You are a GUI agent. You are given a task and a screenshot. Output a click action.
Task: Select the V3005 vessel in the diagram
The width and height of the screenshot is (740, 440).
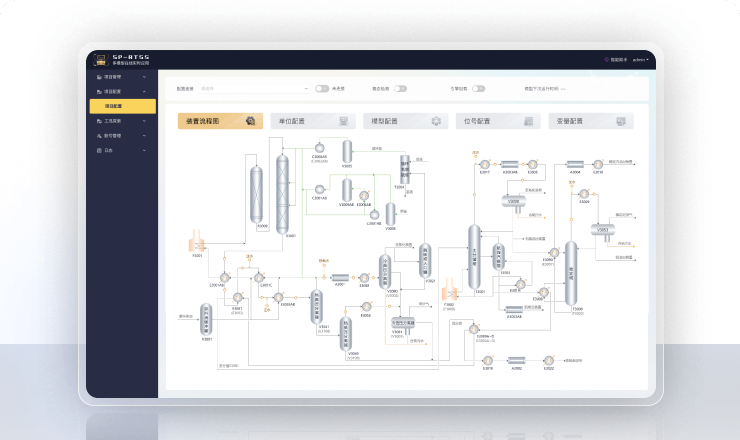(347, 152)
